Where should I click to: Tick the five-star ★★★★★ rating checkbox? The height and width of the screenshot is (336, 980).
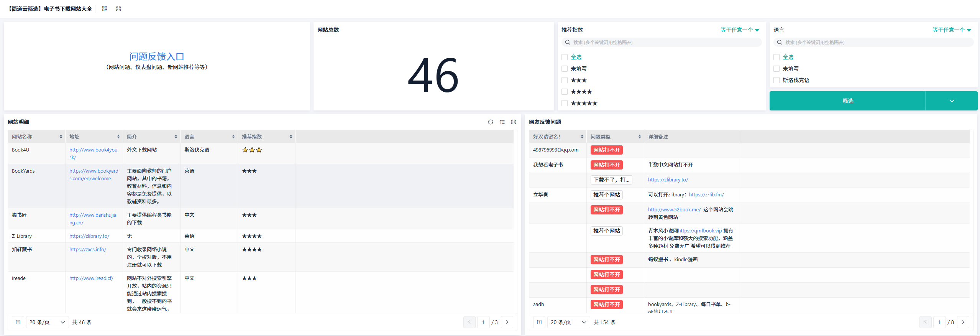[x=565, y=103]
